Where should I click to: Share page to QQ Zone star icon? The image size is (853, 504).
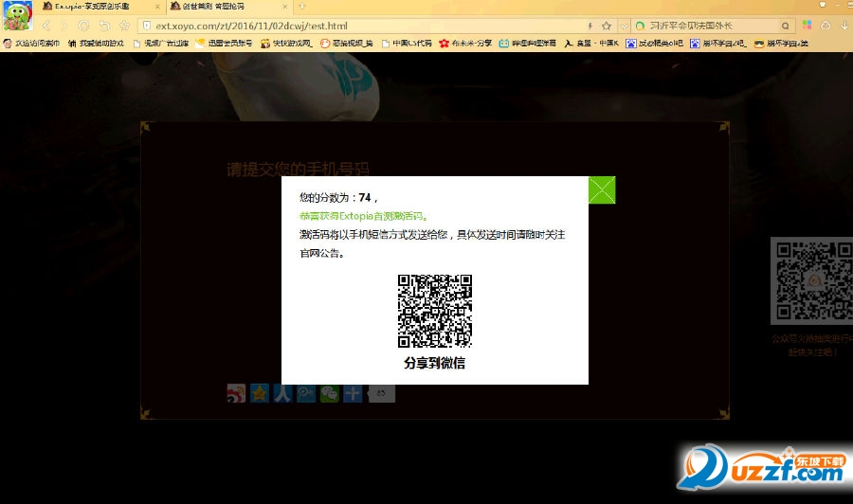(260, 393)
